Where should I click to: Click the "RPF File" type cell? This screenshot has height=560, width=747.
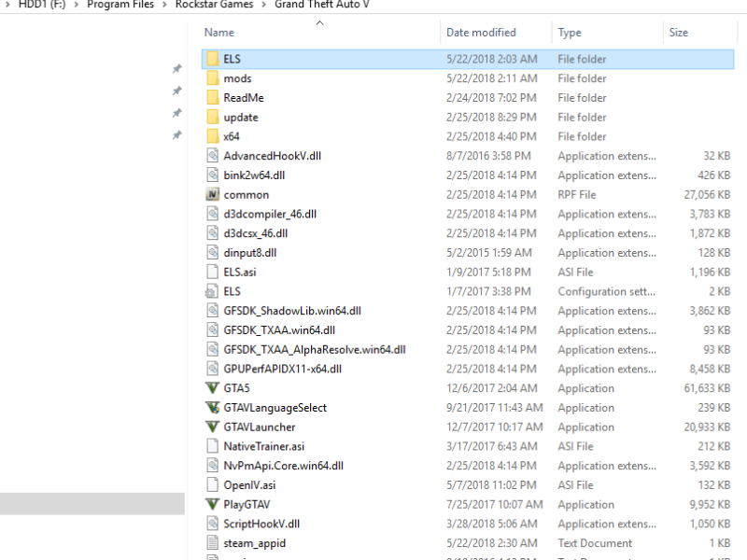click(x=577, y=195)
